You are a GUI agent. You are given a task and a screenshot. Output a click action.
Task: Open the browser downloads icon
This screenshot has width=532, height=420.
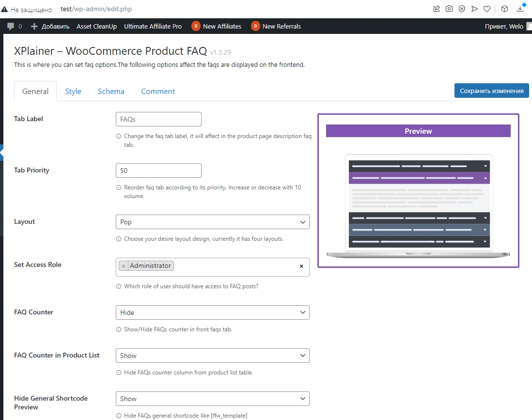520,9
